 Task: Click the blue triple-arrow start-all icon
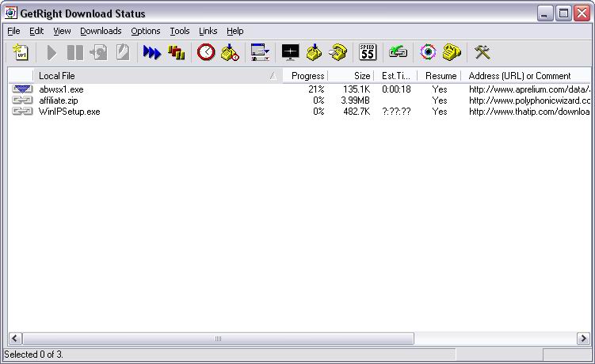[x=152, y=52]
